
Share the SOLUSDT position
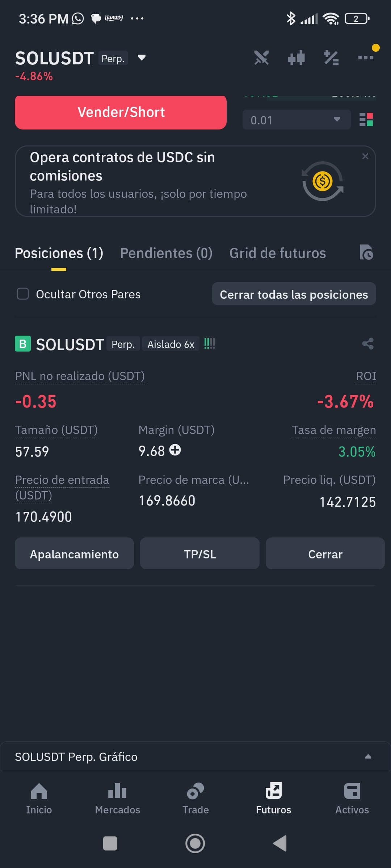(x=368, y=344)
